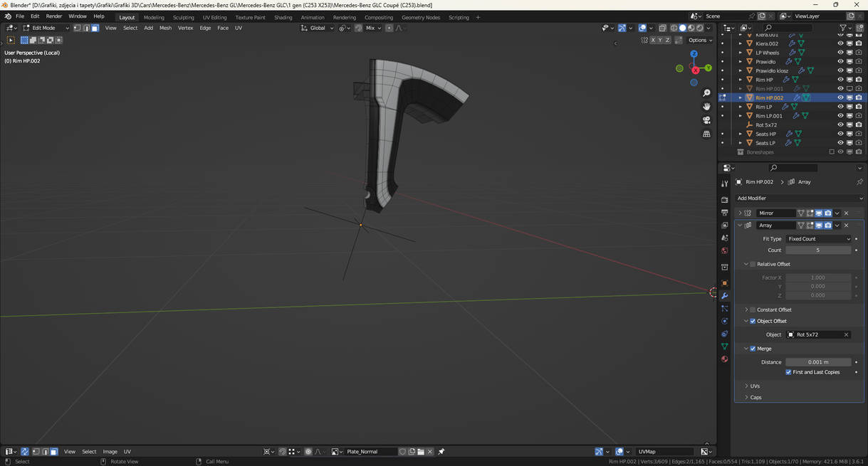868x466 pixels.
Task: Enable the Relative Offset checkbox
Action: click(753, 264)
